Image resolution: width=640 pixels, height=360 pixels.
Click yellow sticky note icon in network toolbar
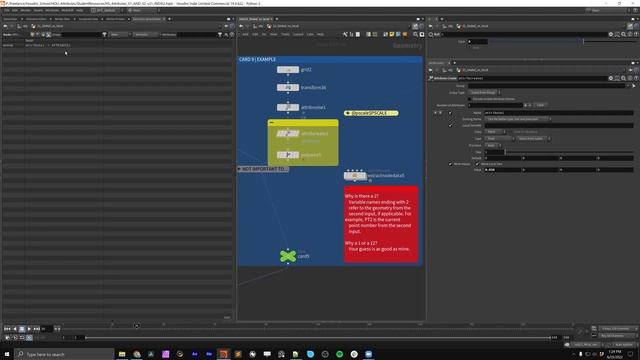(x=392, y=35)
